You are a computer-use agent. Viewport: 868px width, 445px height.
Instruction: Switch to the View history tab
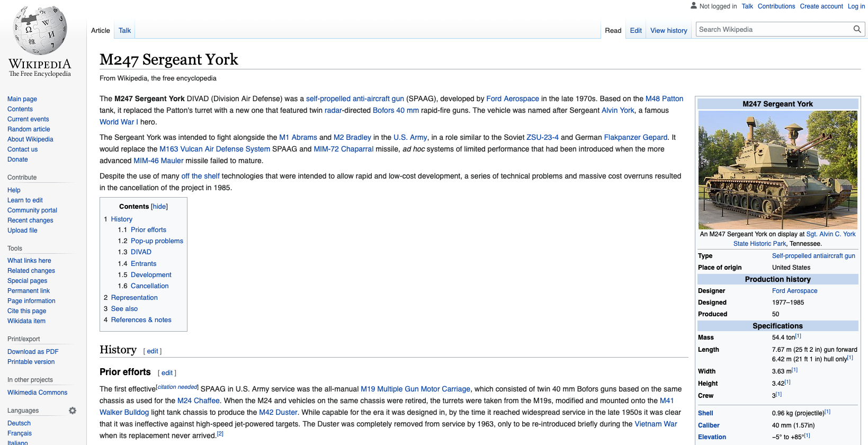tap(668, 31)
